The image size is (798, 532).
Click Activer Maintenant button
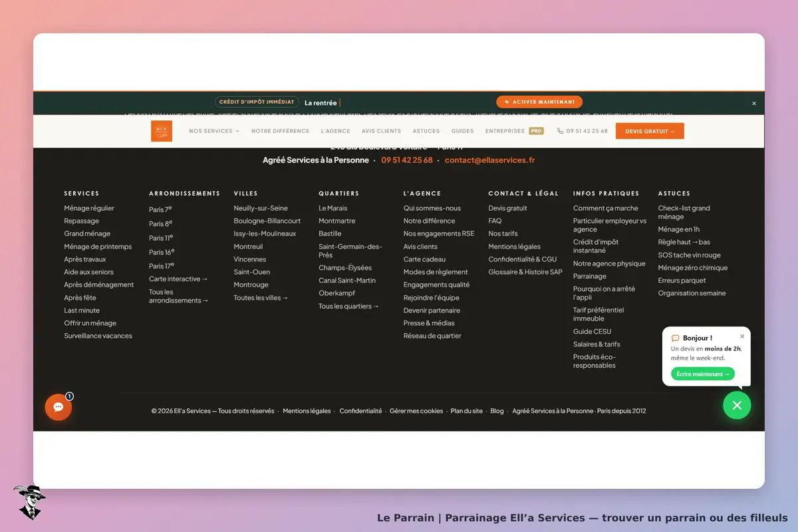539,102
